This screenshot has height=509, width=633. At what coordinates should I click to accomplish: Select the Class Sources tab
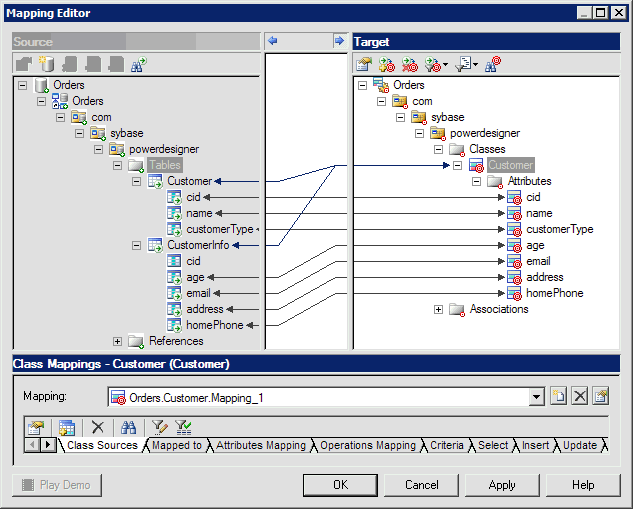(x=102, y=445)
